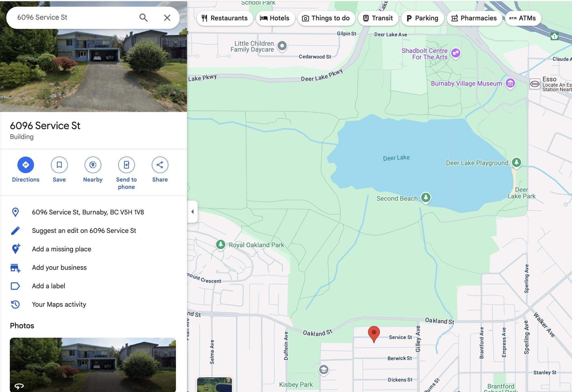The height and width of the screenshot is (392, 572).
Task: Clear the search with the X icon
Action: coord(167,18)
